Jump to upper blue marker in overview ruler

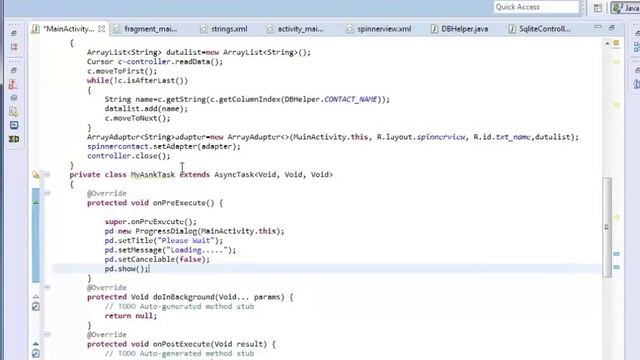tap(616, 254)
